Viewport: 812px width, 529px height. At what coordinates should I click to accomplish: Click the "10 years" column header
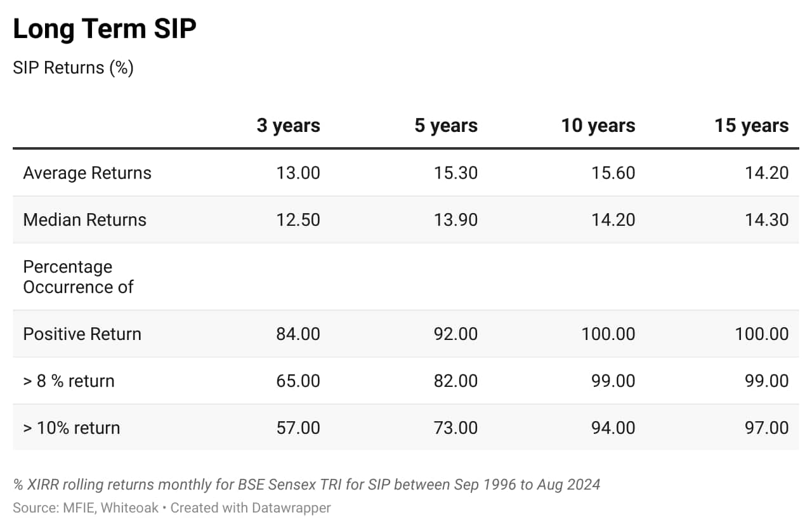[x=598, y=126]
